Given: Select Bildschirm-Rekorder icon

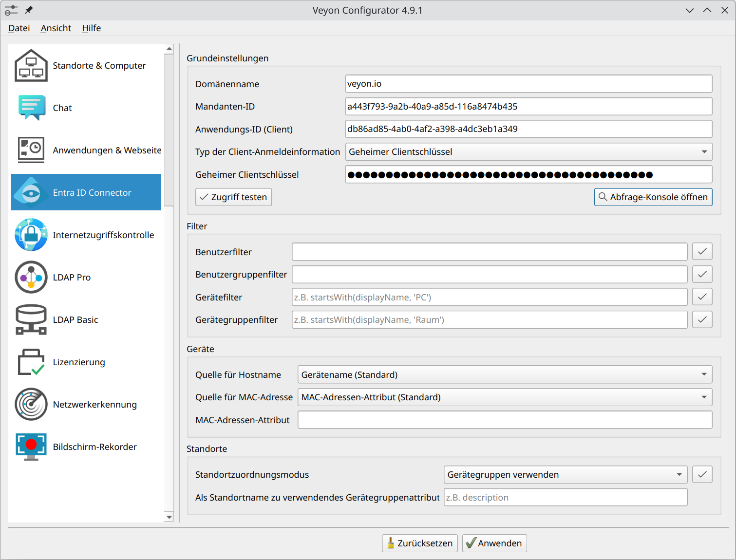Looking at the screenshot, I should (x=31, y=447).
